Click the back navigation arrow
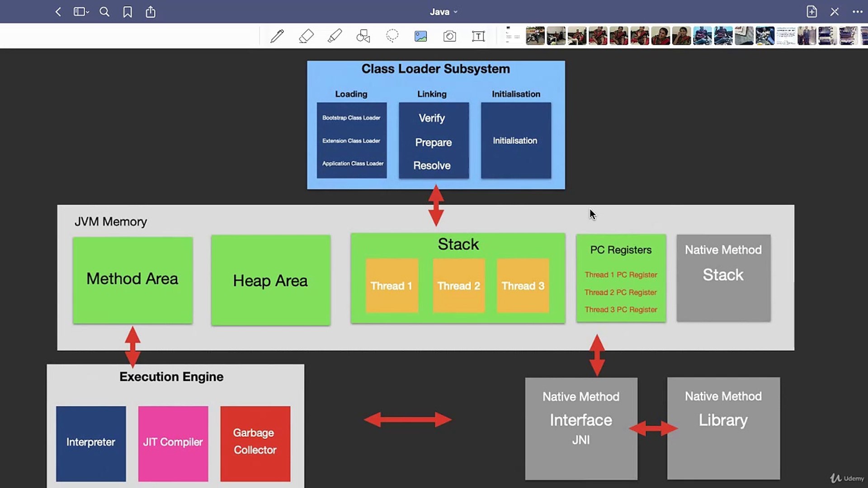The height and width of the screenshot is (488, 868). (58, 11)
